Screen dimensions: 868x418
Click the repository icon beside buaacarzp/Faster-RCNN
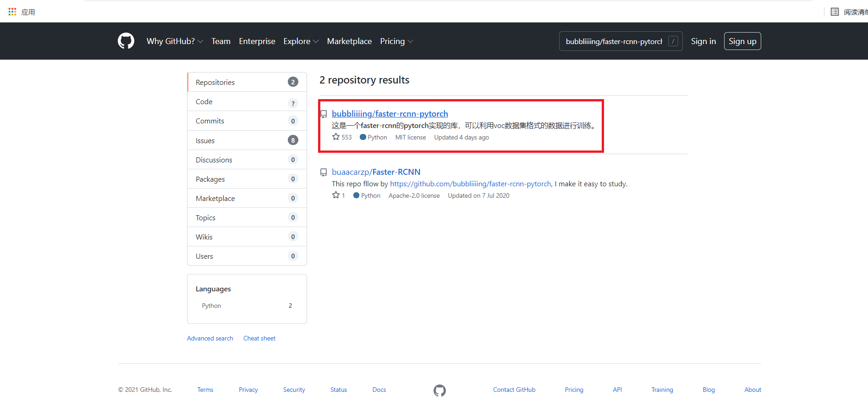pyautogui.click(x=324, y=172)
